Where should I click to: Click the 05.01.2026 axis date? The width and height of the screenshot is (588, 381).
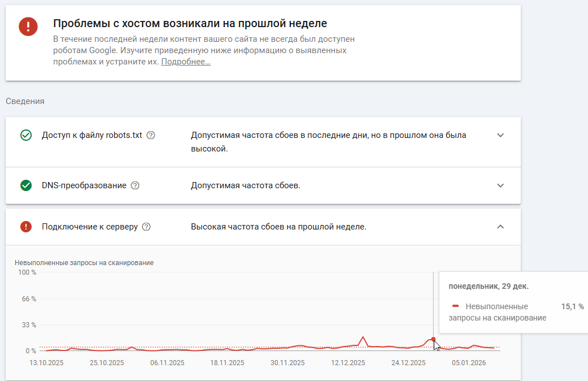click(x=469, y=363)
